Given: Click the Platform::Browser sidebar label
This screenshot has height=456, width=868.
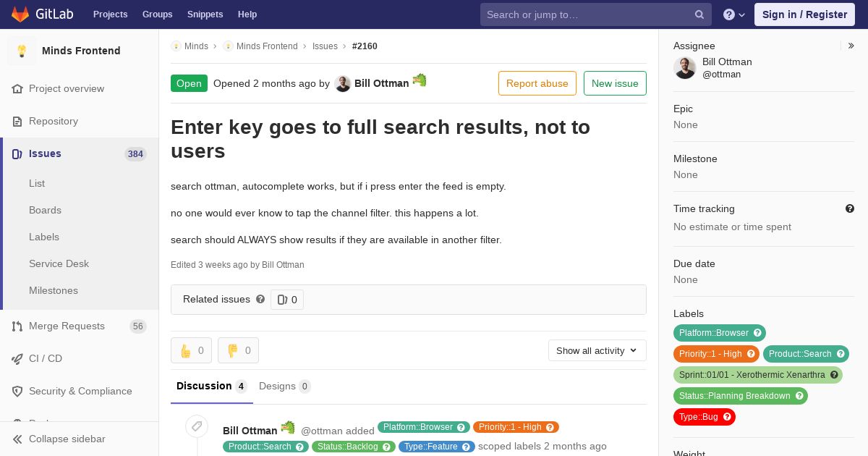Looking at the screenshot, I should click(720, 333).
